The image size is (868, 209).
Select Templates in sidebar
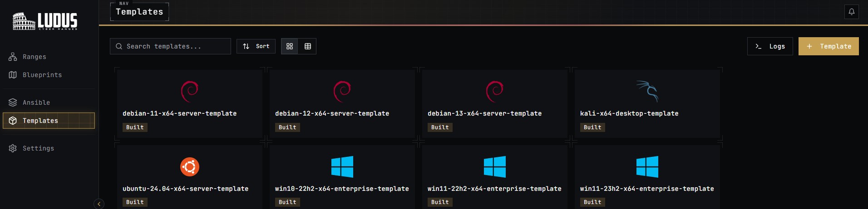pyautogui.click(x=49, y=121)
